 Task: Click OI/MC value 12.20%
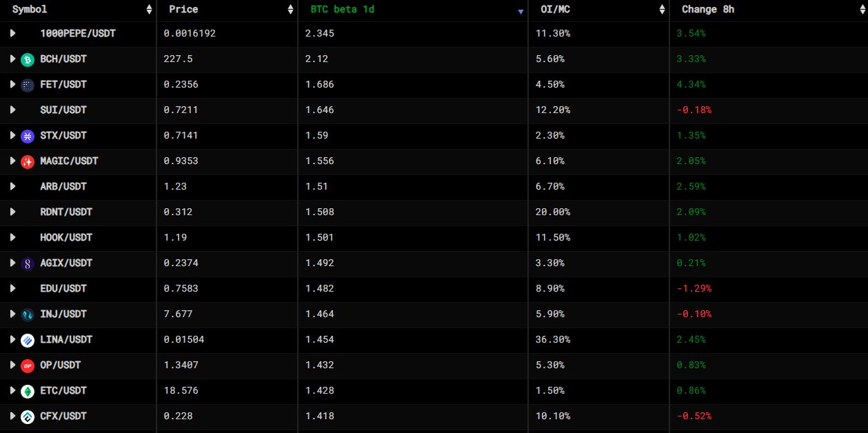[x=553, y=110]
